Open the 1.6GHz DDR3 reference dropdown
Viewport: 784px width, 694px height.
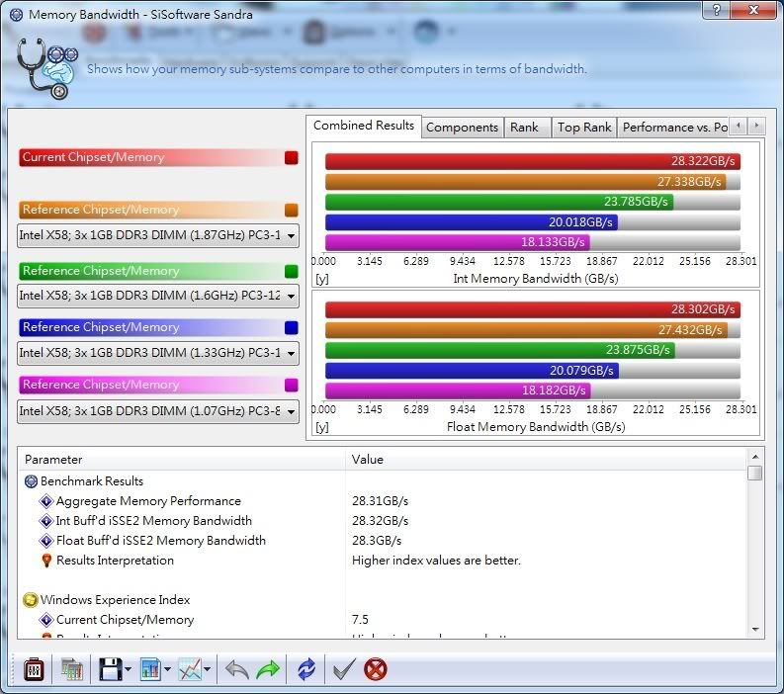point(158,296)
